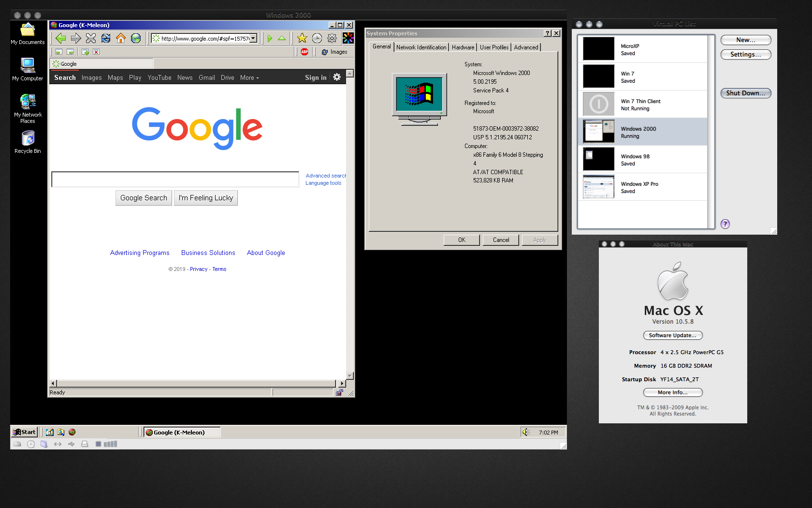Select the Google browser tab
This screenshot has height=508, width=812.
(x=101, y=64)
